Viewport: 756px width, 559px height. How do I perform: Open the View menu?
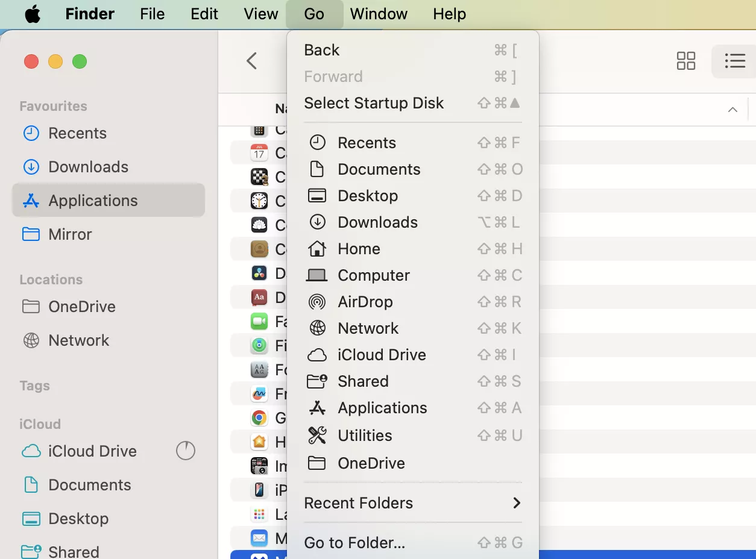(x=260, y=14)
